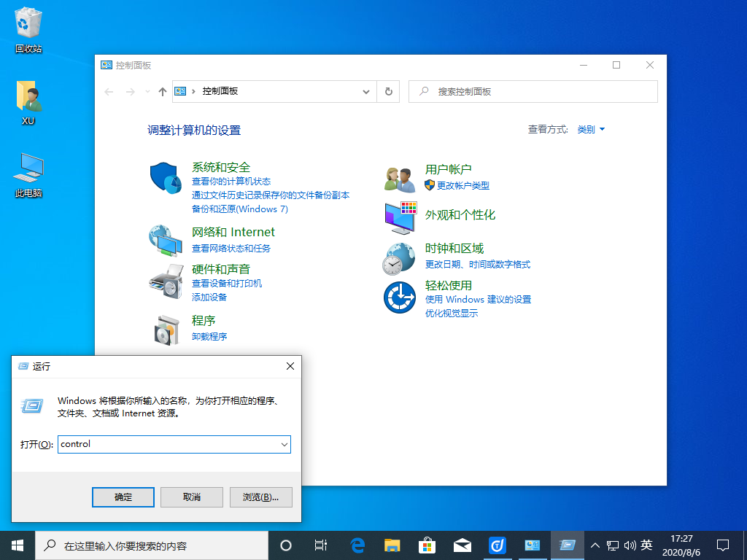Launch Microsoft Edge from taskbar
Image resolution: width=747 pixels, height=560 pixels.
coord(357,545)
